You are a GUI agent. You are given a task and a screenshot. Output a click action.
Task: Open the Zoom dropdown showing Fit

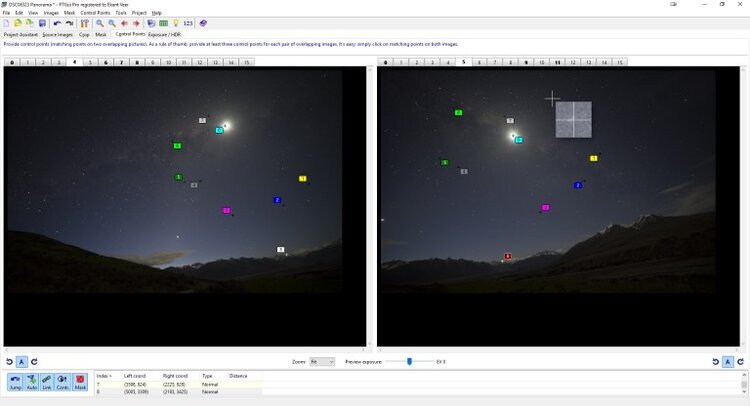(322, 362)
